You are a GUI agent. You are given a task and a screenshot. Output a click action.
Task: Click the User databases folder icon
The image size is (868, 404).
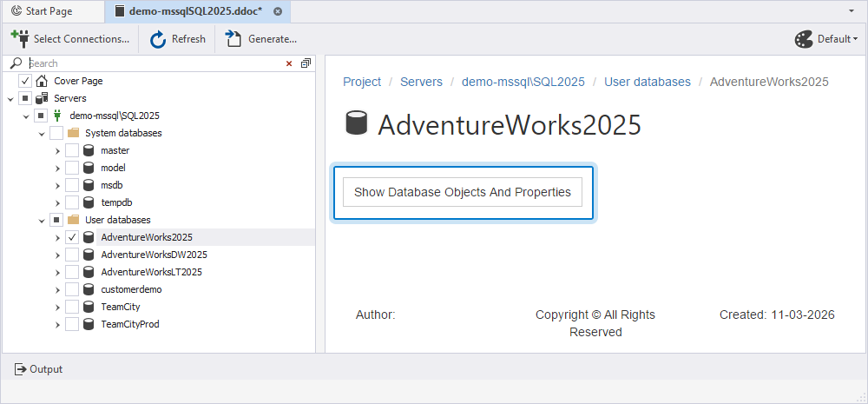tap(73, 220)
